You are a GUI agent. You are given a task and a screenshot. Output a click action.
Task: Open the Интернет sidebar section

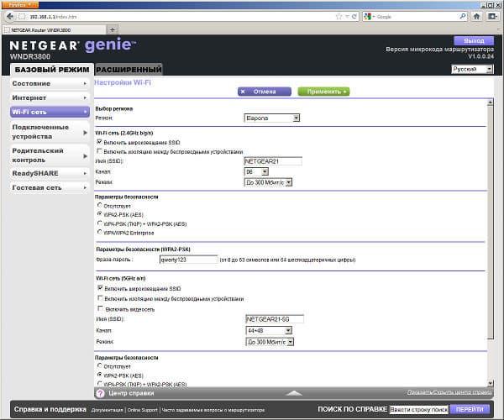[x=50, y=97]
